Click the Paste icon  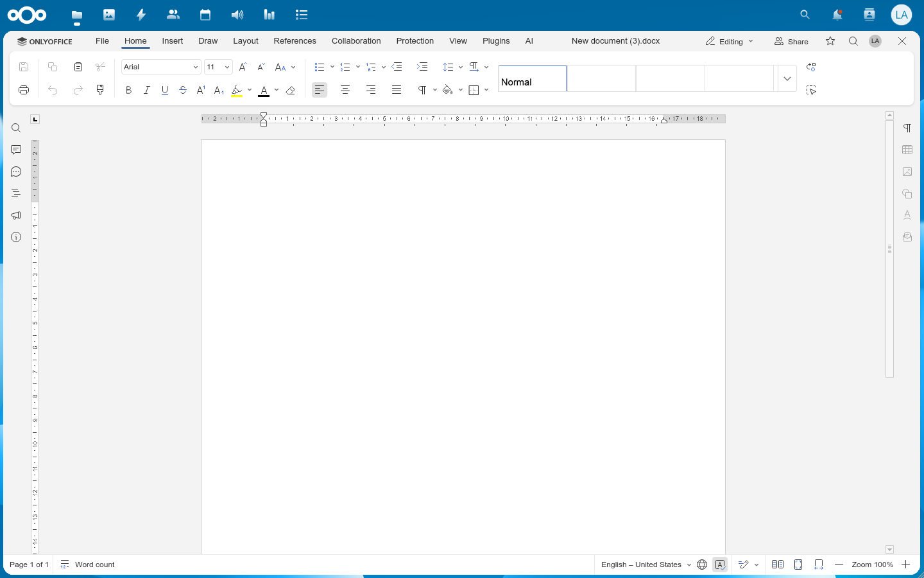pyautogui.click(x=78, y=67)
